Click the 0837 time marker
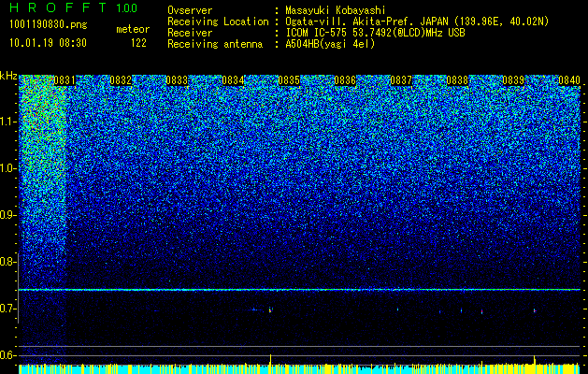Screen dimensions: 588x374 [401, 80]
